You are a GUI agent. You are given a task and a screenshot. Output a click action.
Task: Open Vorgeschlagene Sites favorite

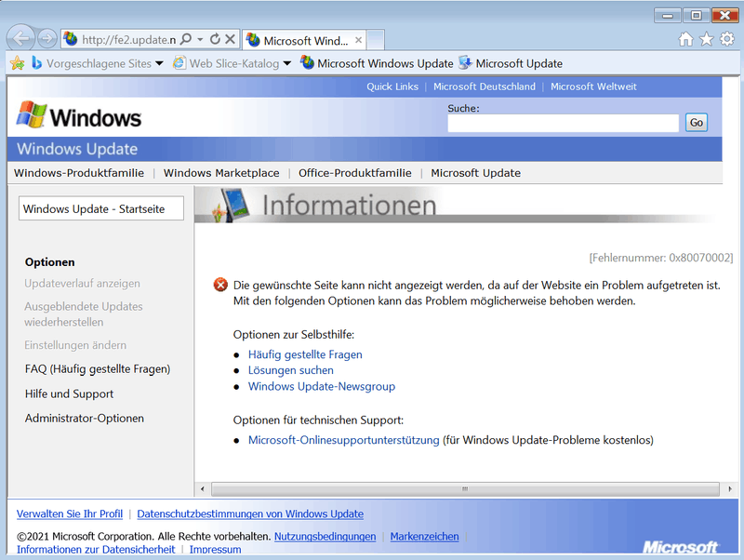coord(92,63)
